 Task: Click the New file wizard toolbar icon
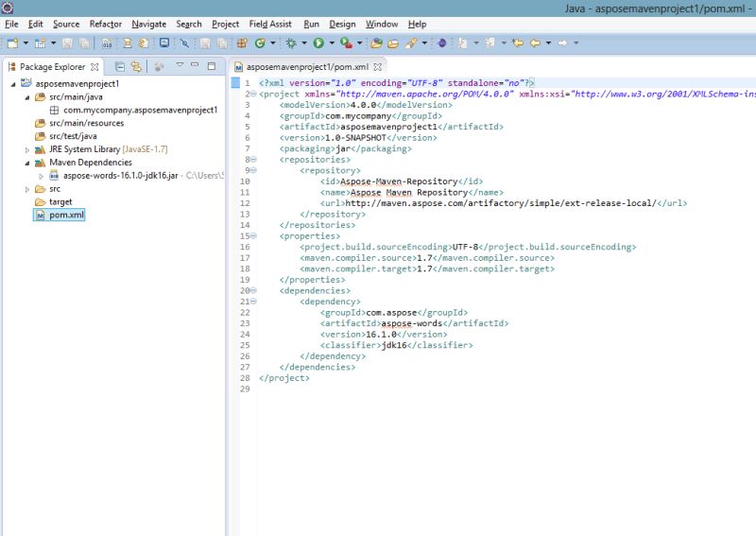tap(12, 43)
